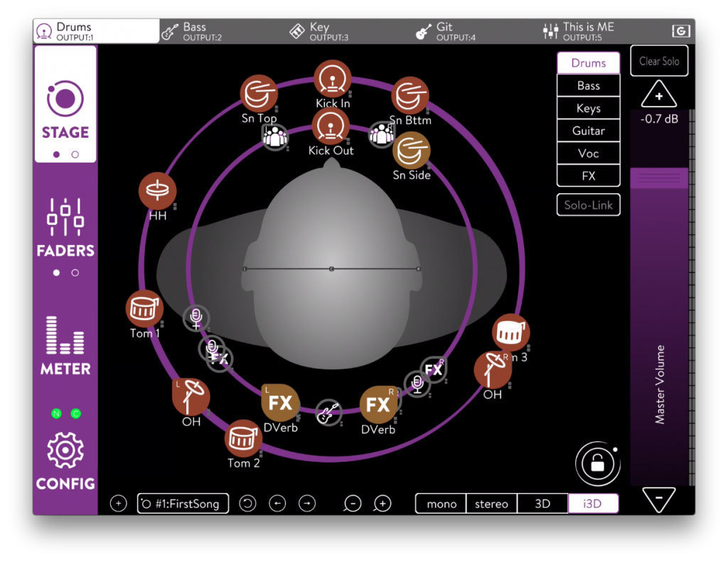The width and height of the screenshot is (728, 562).
Task: Select the Tom 1 drum icon
Action: point(144,309)
